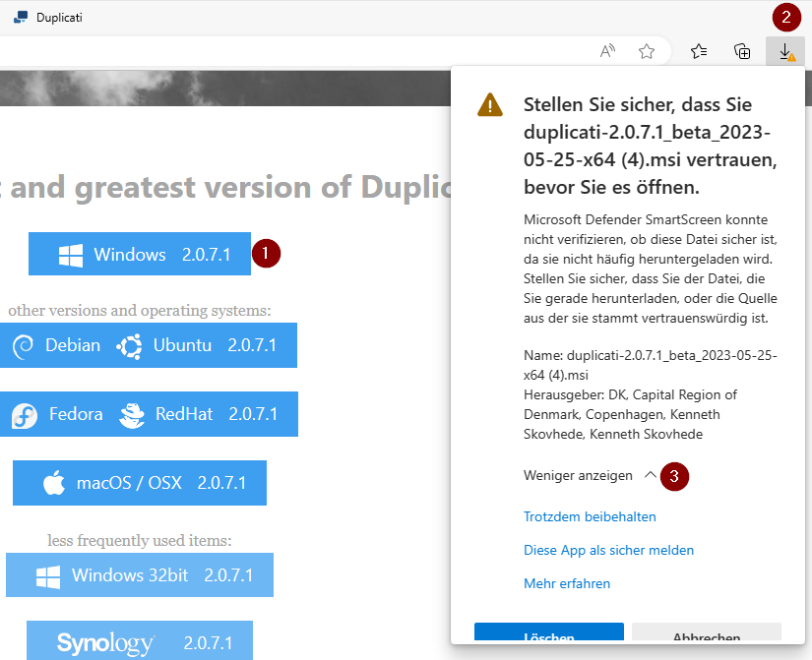Click the Abbrechen button
812x660 pixels.
click(707, 633)
